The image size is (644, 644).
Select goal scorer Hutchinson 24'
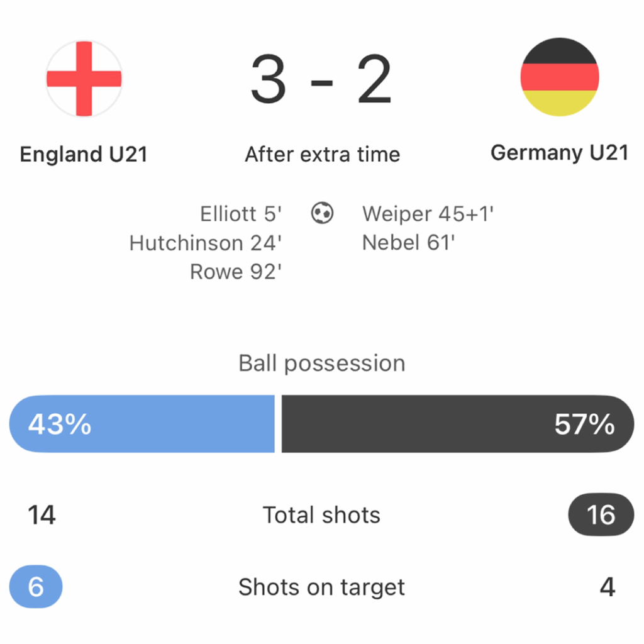(206, 243)
